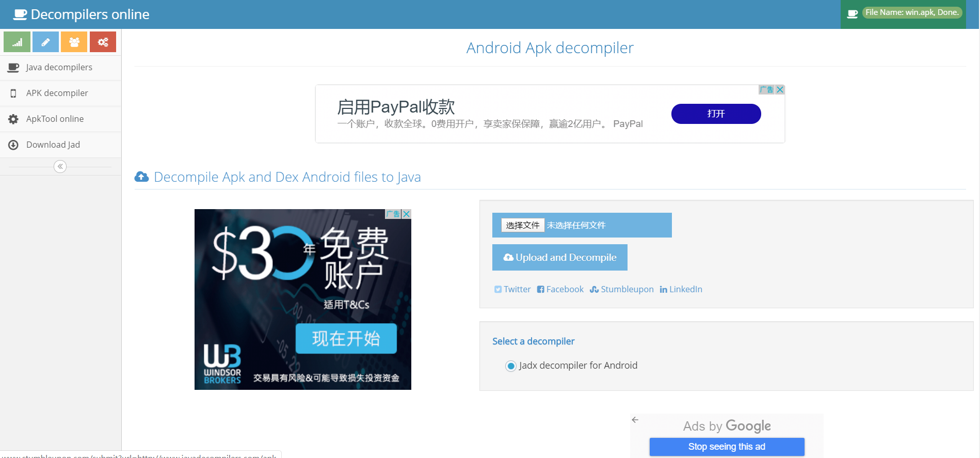Click the blue 打开 button in PayPal ad
Viewport: 980px width, 458px height.
[716, 114]
